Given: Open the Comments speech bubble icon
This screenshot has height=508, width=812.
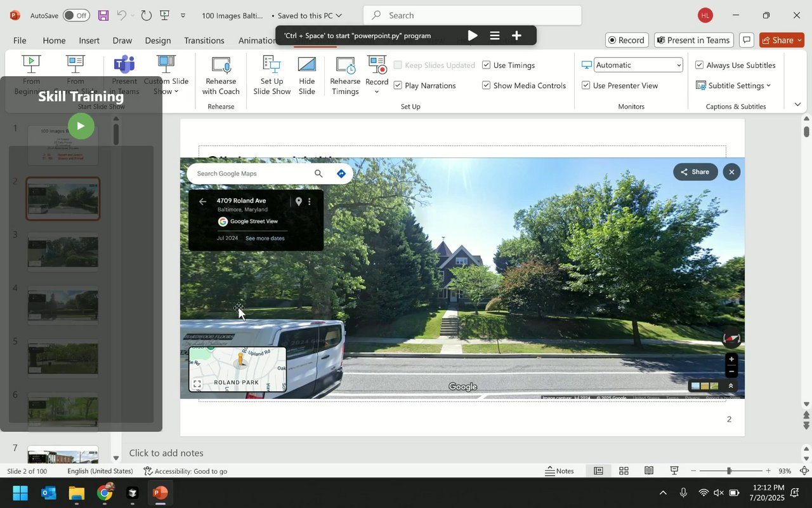Looking at the screenshot, I should click(x=747, y=40).
